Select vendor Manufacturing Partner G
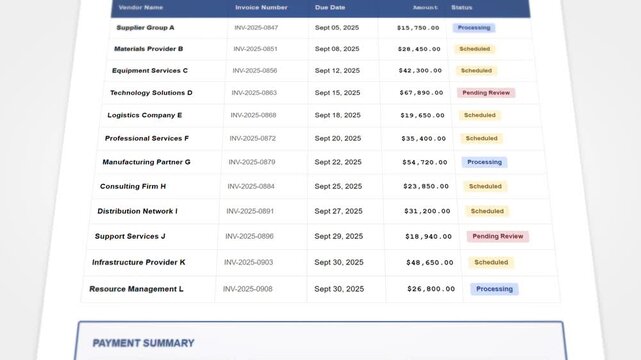 (x=146, y=162)
